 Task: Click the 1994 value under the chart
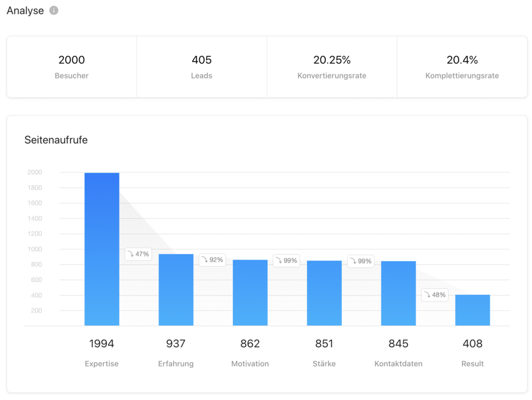tap(102, 344)
